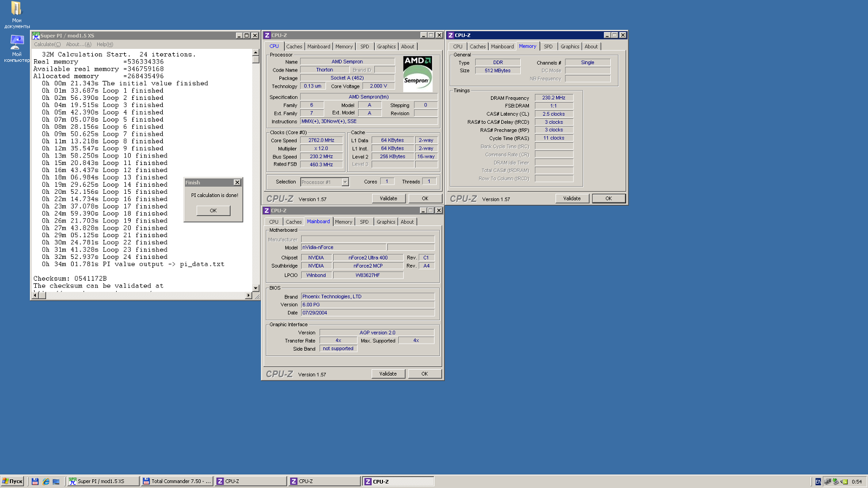Open the network connection tray icon

tap(828, 481)
